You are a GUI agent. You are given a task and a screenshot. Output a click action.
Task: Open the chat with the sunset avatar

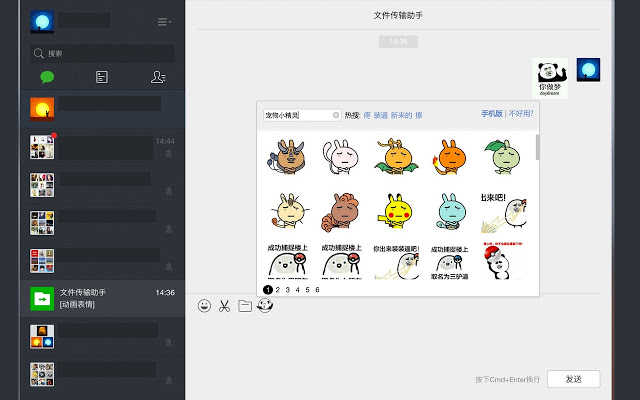coord(102,109)
